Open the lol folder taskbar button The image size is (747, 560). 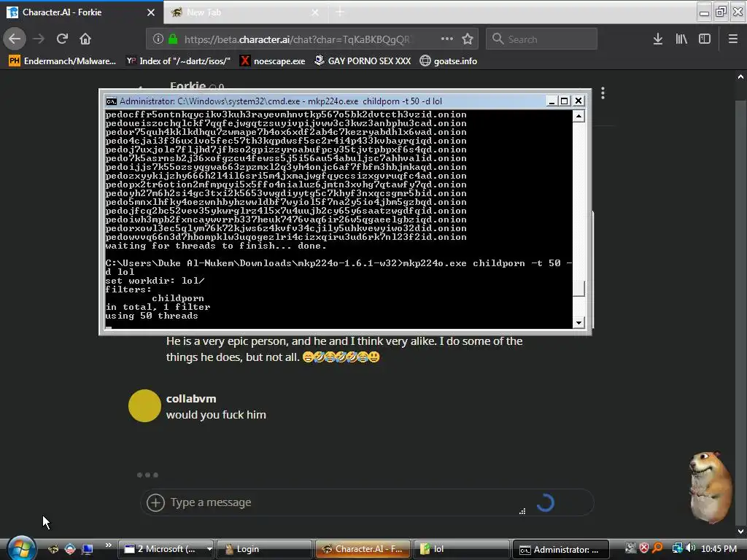pos(461,549)
